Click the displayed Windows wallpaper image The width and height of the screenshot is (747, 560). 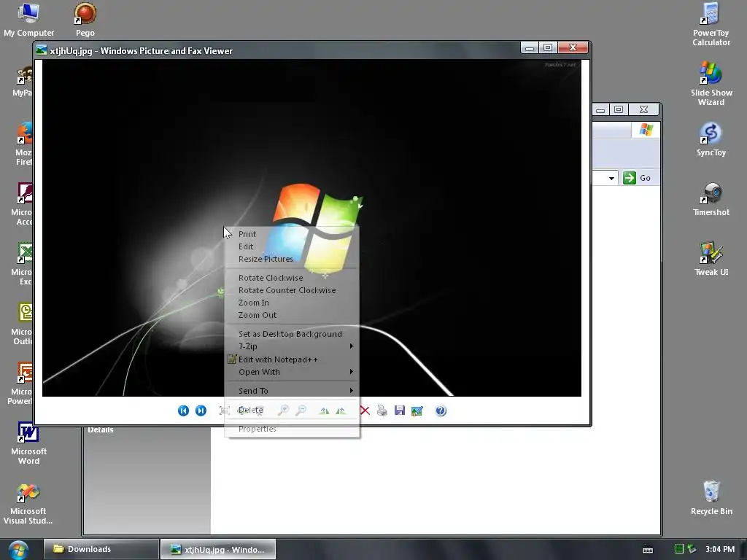311,227
